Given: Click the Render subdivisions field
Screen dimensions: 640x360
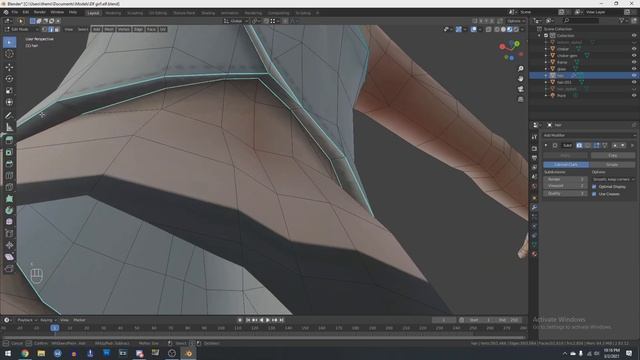Looking at the screenshot, I should [x=565, y=179].
